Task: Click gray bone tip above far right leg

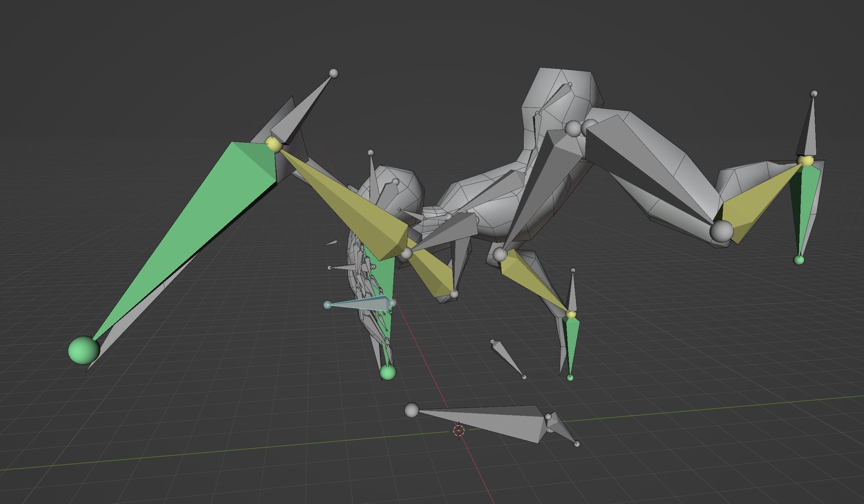Action: [x=814, y=94]
